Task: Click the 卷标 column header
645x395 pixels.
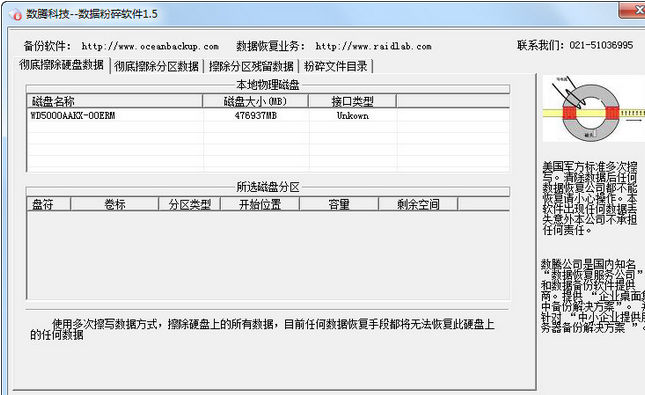Action: (x=115, y=204)
